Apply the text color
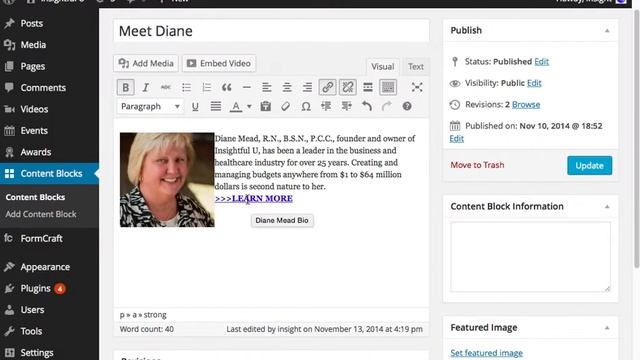640x360 pixels. tap(236, 107)
